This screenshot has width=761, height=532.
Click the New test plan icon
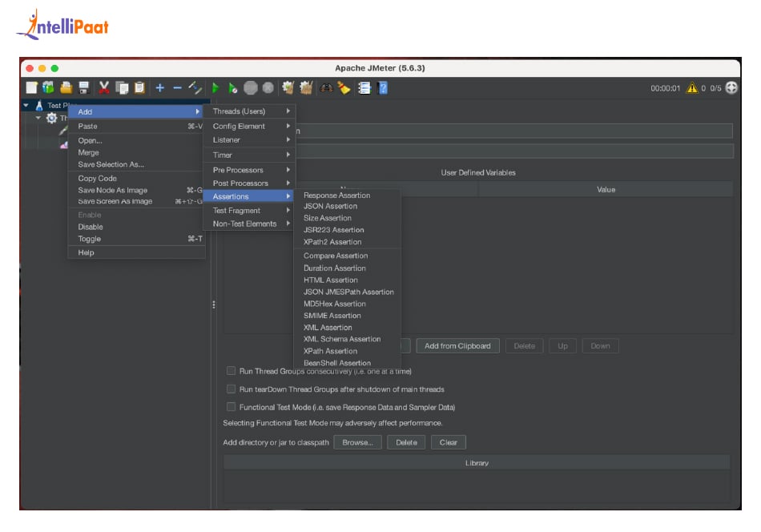click(31, 88)
